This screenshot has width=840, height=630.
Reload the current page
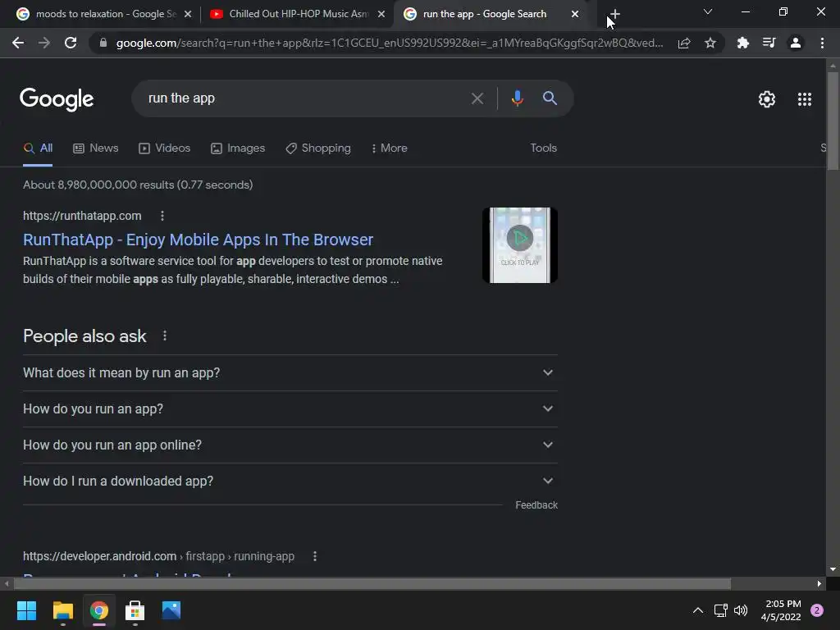click(x=71, y=43)
